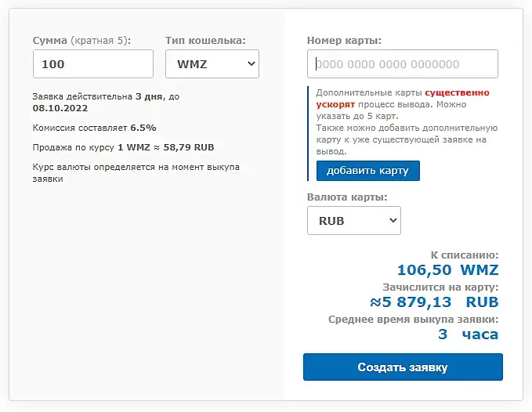Click the Сумма (кратная 5) label
This screenshot has height=412, width=532.
[x=81, y=40]
